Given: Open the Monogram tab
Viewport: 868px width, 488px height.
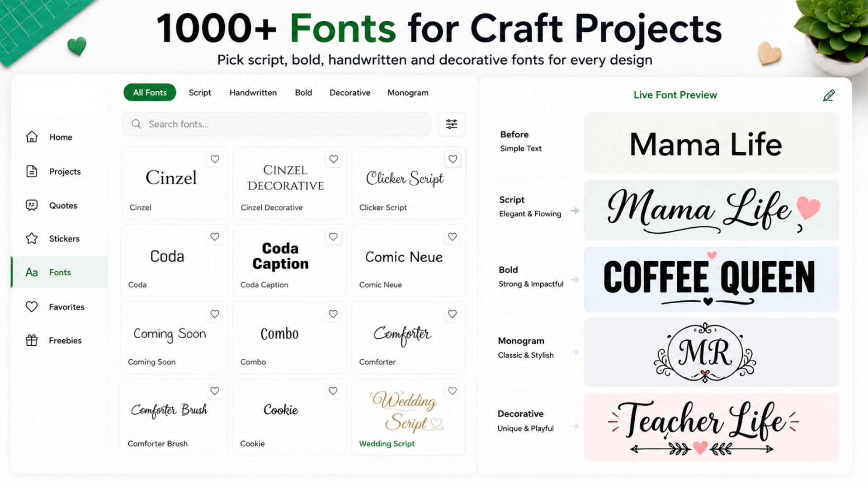Looking at the screenshot, I should pos(408,93).
